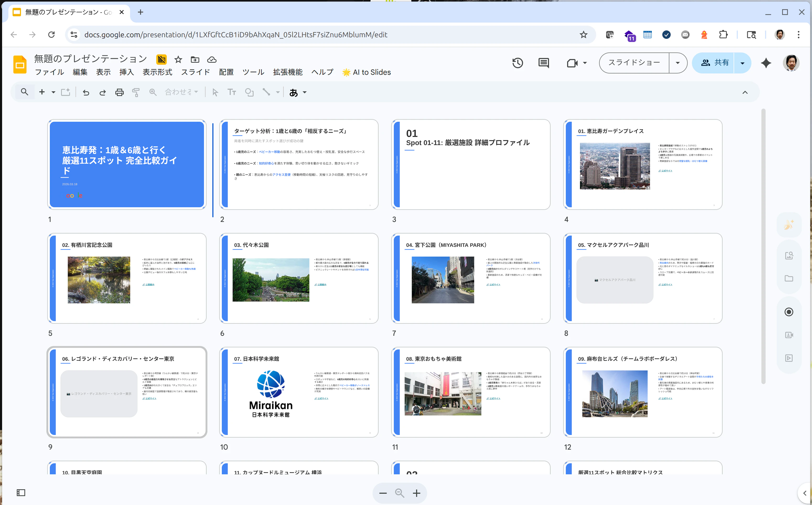Click the address bar URL
812x505 pixels.
236,34
